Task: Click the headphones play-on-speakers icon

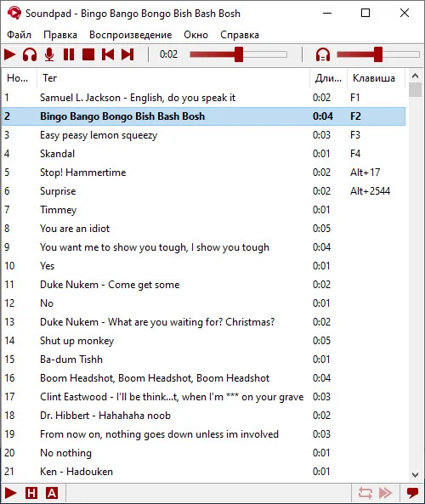Action: coord(30,54)
